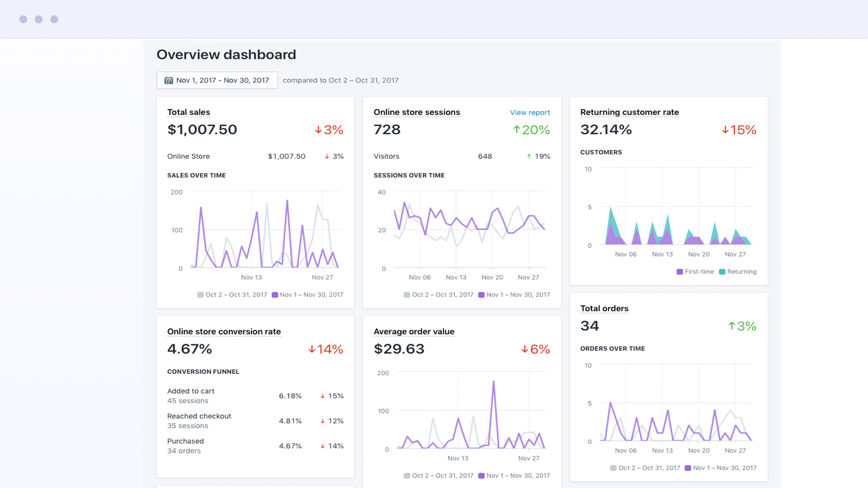Click Nov 1 – Nov 30 swatch in orders legend

point(688,468)
